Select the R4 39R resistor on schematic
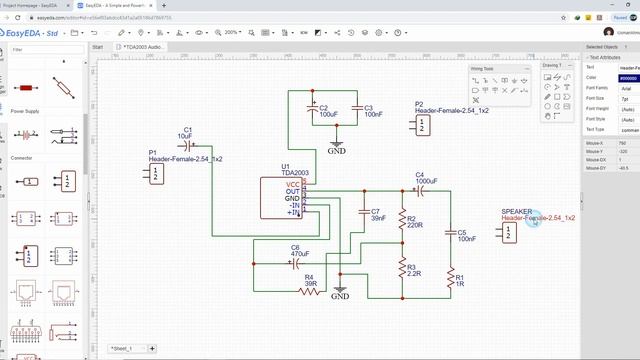Image resolution: width=640 pixels, height=360 pixels. 309,291
